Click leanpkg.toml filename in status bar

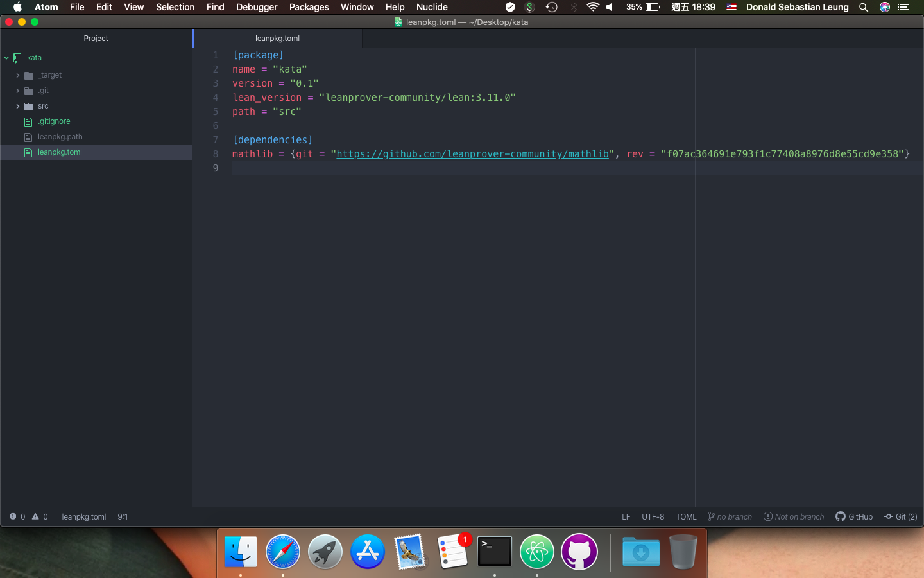[x=84, y=516]
